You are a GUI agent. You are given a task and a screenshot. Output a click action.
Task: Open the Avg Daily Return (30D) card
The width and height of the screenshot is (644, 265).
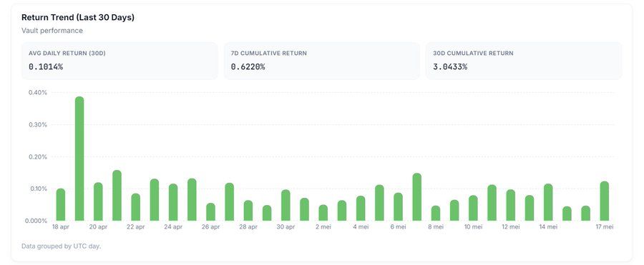(x=119, y=60)
